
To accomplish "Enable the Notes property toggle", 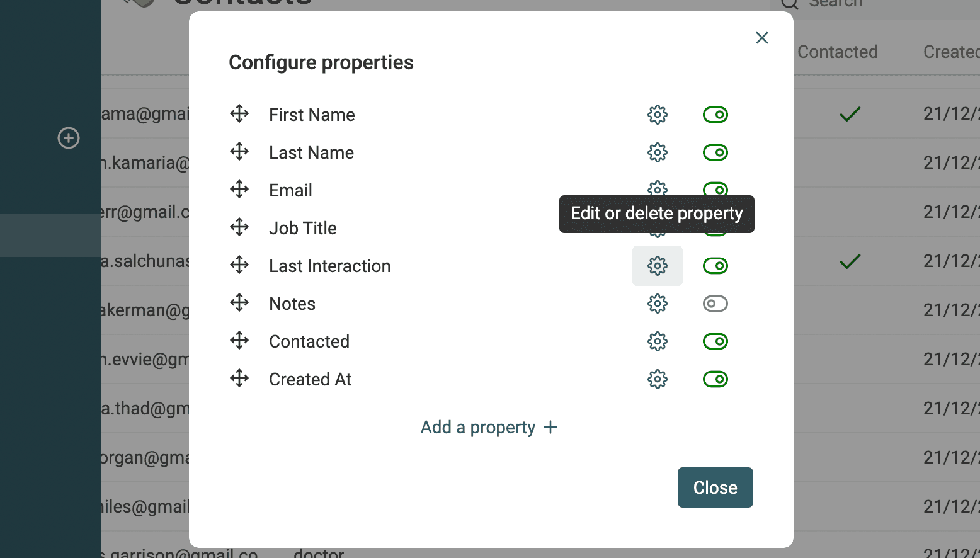I will pos(715,303).
